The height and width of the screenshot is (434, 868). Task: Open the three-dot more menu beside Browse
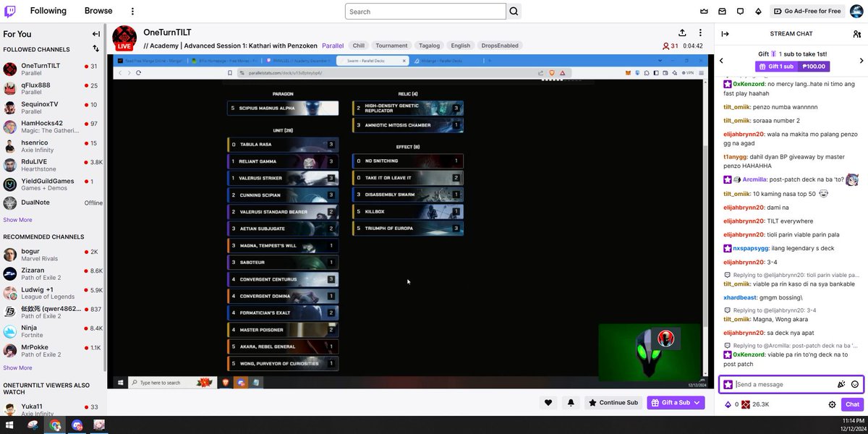click(132, 12)
